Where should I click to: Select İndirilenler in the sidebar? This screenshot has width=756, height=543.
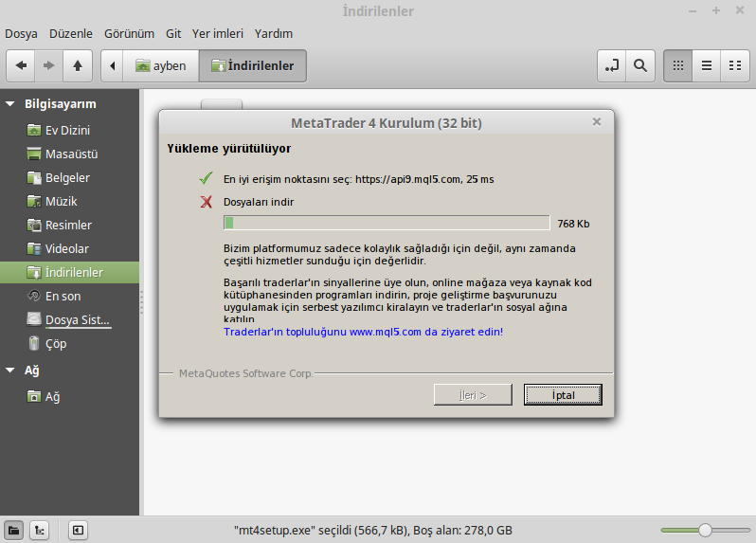click(x=69, y=273)
